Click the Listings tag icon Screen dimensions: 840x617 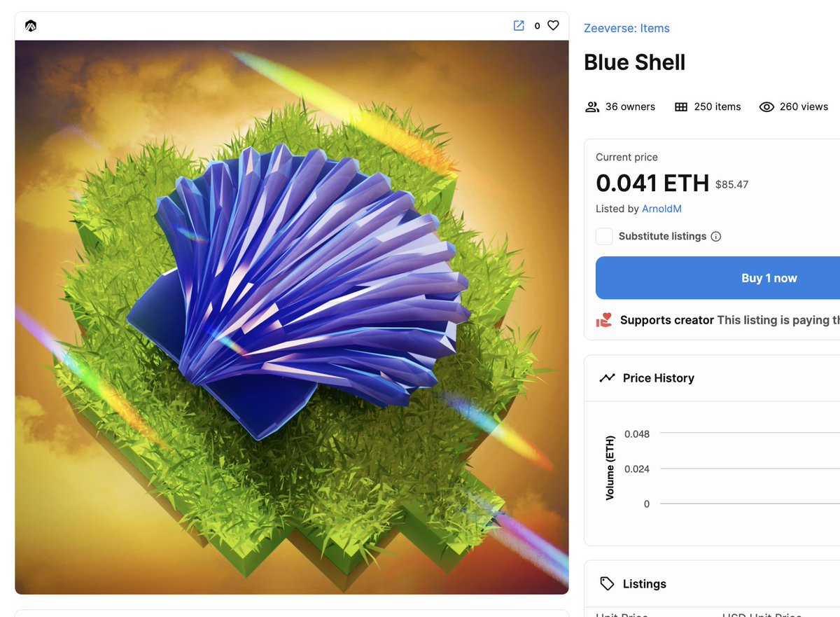pos(607,584)
